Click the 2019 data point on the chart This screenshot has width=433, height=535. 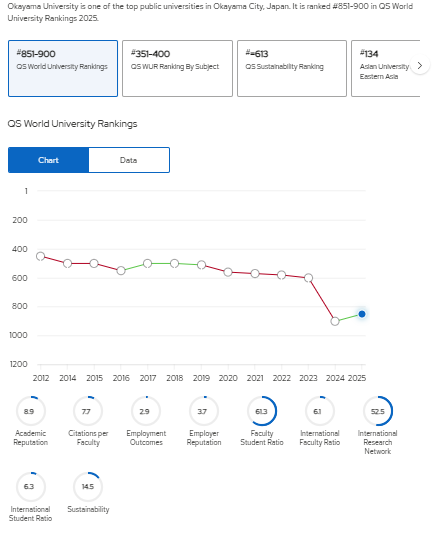201,265
